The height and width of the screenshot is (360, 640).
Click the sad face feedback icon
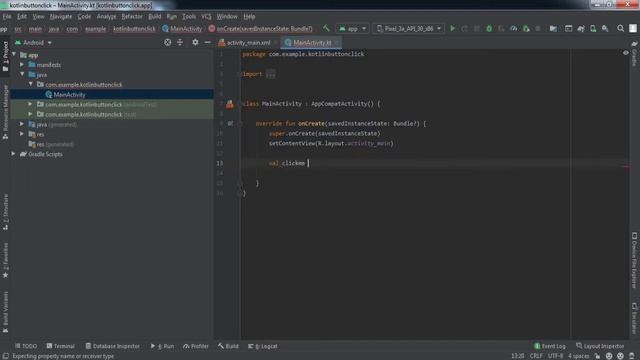[x=620, y=356]
